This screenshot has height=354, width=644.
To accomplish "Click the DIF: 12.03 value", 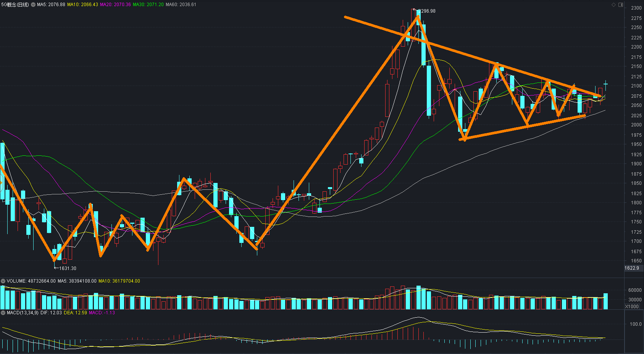I will pos(51,313).
